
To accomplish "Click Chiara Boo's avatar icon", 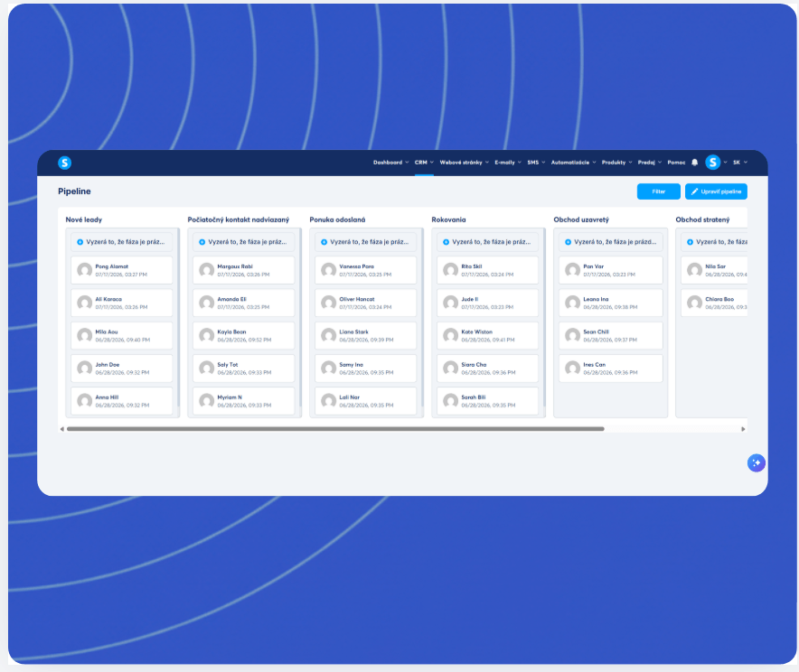I will [694, 303].
